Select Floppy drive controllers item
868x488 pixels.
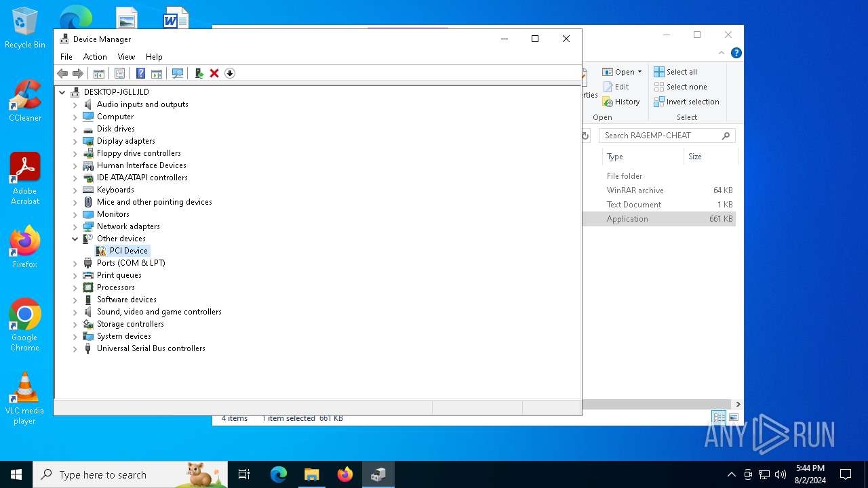(x=139, y=153)
